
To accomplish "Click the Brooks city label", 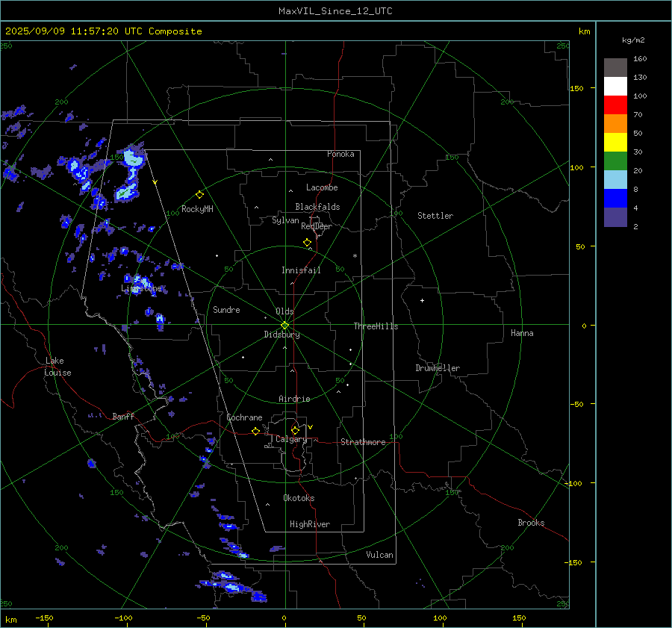I will pos(531,523).
